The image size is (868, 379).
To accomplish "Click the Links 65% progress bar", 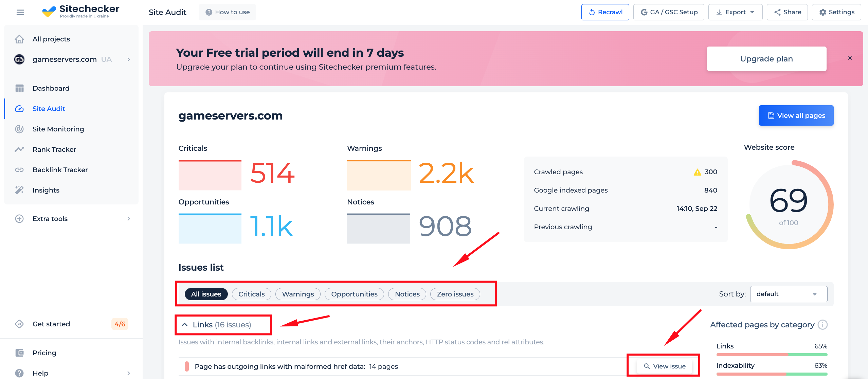I will tap(772, 355).
